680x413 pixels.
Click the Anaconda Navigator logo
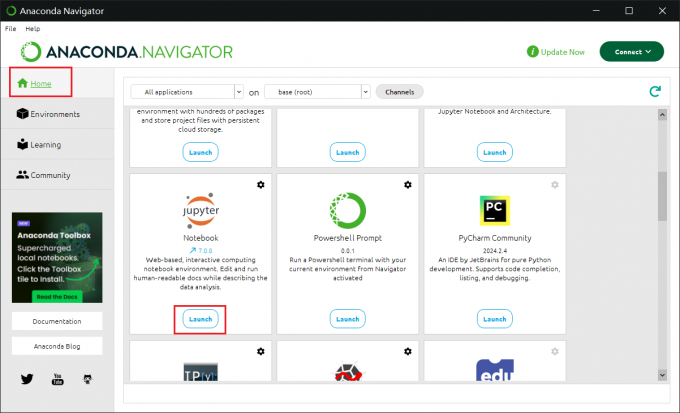(x=127, y=52)
